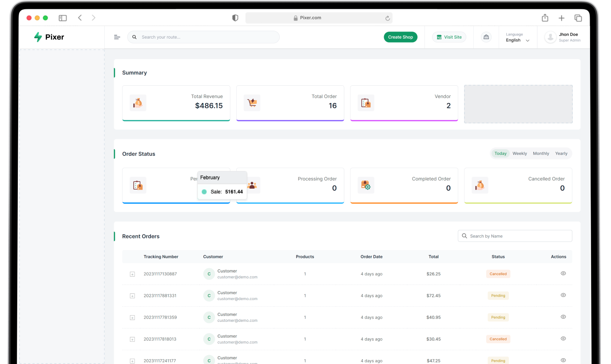The width and height of the screenshot is (611, 364).
Task: Show browser tab overview icon
Action: pos(578,18)
